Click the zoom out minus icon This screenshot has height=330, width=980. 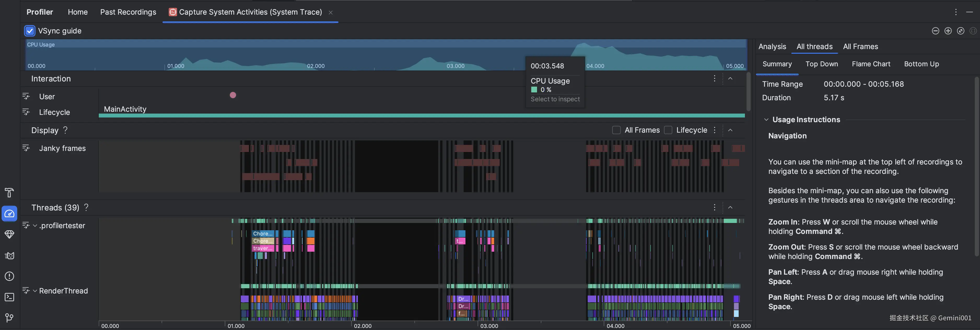pyautogui.click(x=936, y=31)
